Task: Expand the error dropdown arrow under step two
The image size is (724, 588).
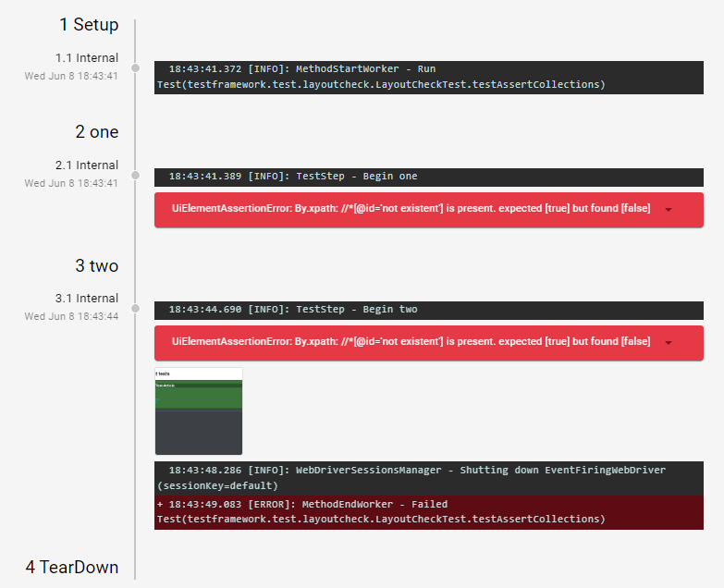Action: tap(669, 342)
